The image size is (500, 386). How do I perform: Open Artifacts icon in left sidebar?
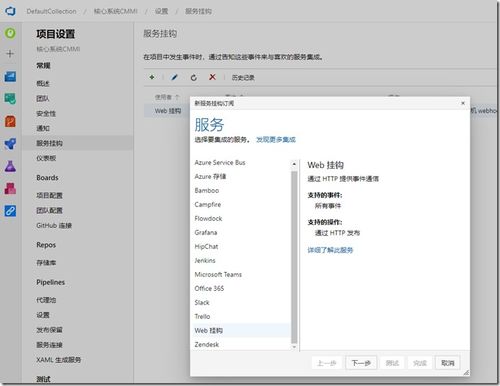pyautogui.click(x=10, y=188)
